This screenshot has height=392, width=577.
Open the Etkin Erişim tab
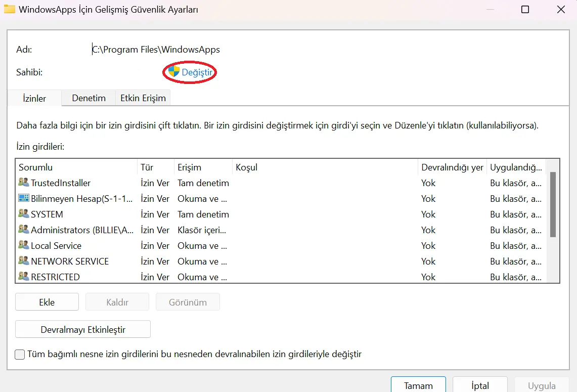coord(143,98)
